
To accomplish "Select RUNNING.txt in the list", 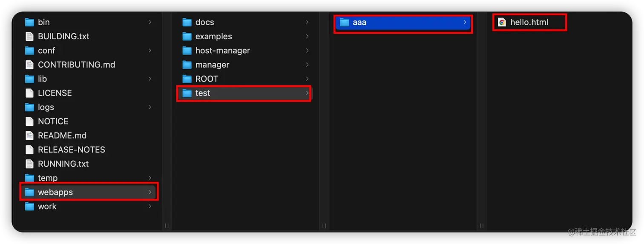I will (x=63, y=164).
